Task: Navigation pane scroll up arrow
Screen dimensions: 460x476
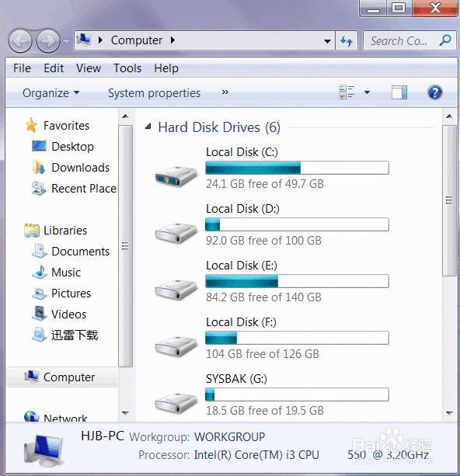Action: (125, 116)
